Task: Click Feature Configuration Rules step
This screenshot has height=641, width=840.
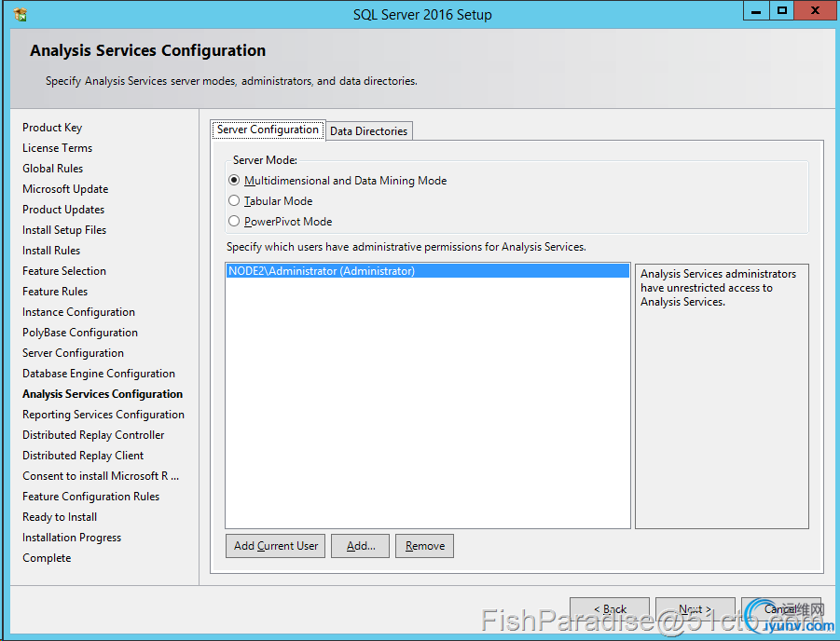Action: [x=91, y=497]
